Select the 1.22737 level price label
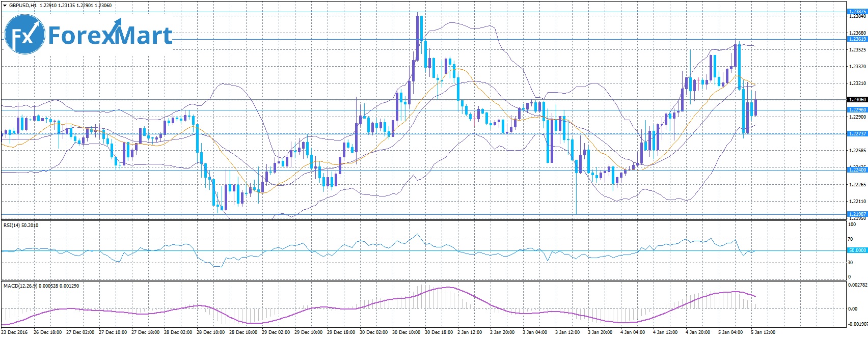Screen dimensions: 868x338 tap(857, 133)
